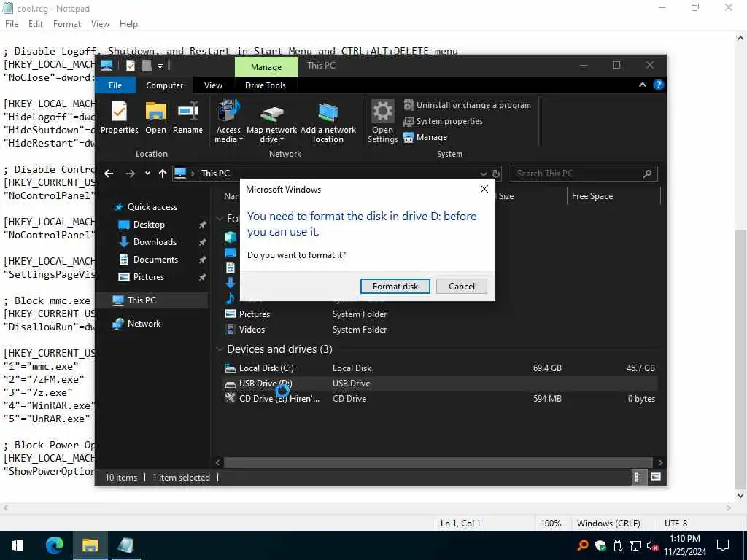The image size is (747, 560).
Task: Switch to large icons view in status bar
Action: 656,477
